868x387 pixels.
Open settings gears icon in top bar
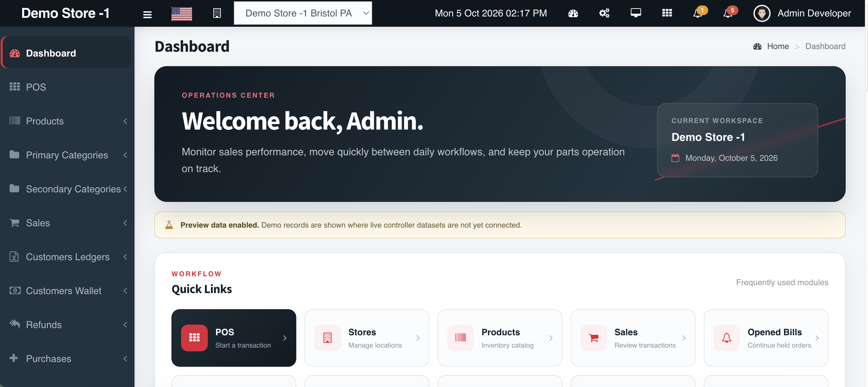pos(604,13)
